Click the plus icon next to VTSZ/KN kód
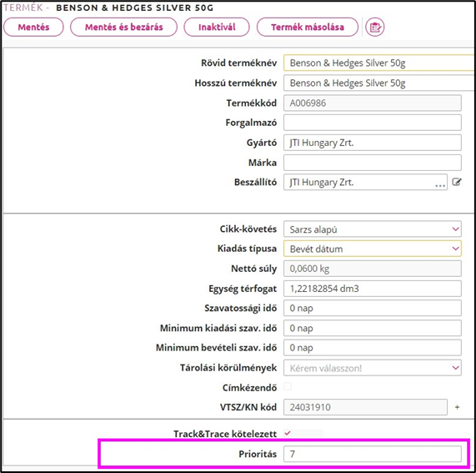This screenshot has height=473, width=476. (457, 407)
